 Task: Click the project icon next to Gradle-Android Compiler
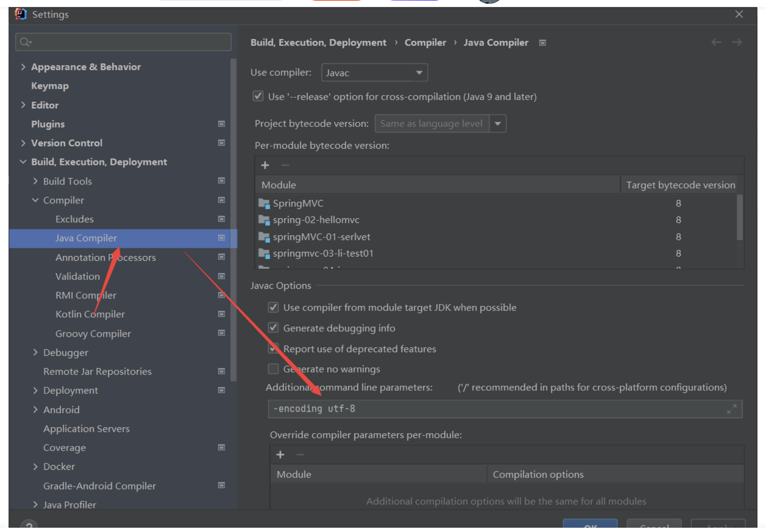(x=221, y=485)
